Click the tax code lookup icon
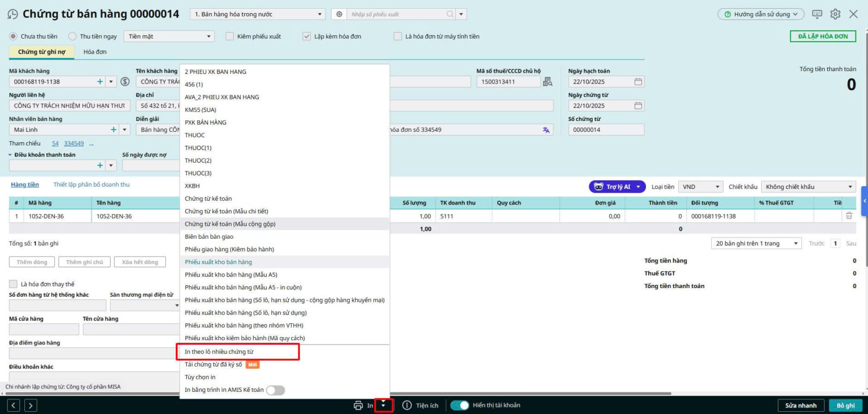Image resolution: width=868 pixels, height=414 pixels. pyautogui.click(x=547, y=82)
